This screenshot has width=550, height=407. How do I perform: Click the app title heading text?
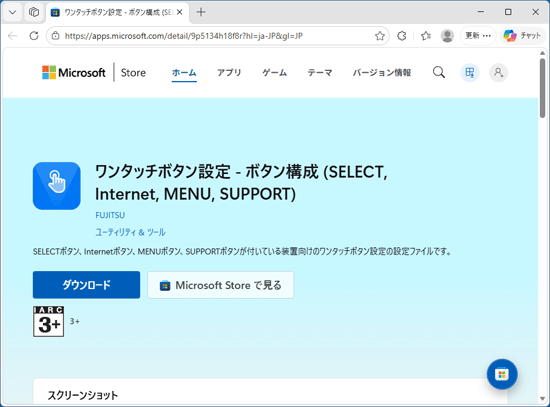241,183
